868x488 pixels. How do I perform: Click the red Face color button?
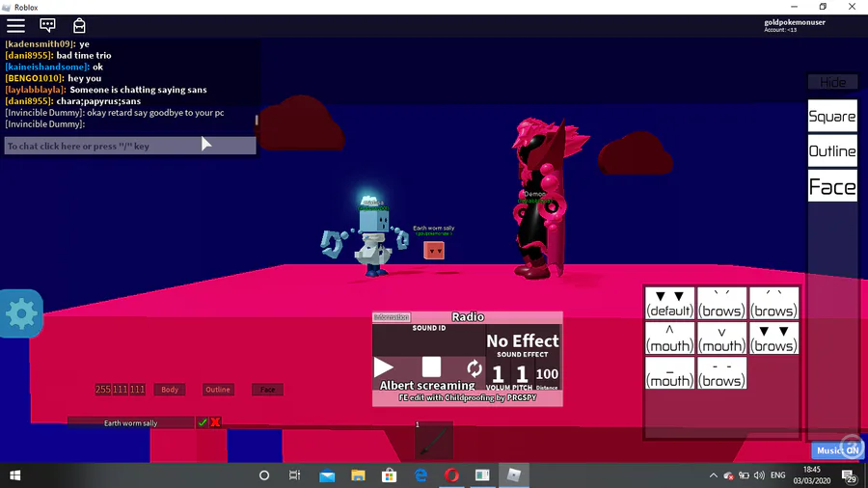[x=267, y=390]
